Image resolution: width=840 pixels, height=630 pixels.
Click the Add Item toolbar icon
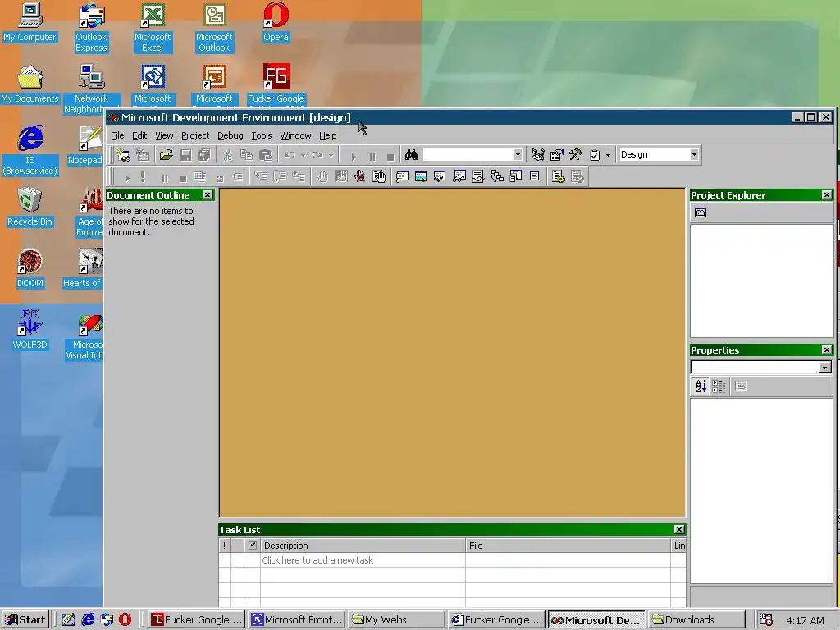click(x=143, y=155)
